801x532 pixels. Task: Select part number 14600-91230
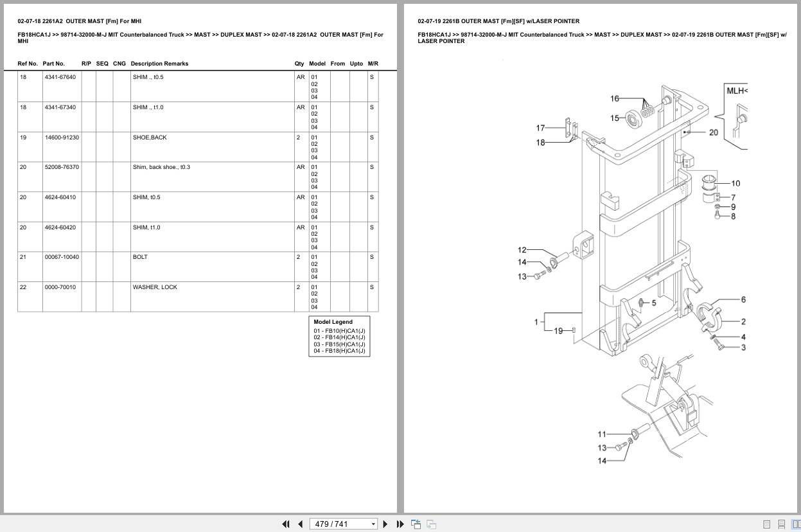62,137
